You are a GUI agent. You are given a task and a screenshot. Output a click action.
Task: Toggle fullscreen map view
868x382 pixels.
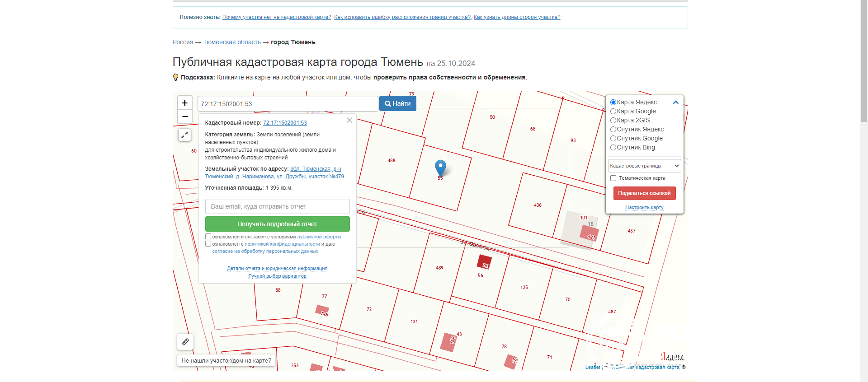[x=184, y=135]
